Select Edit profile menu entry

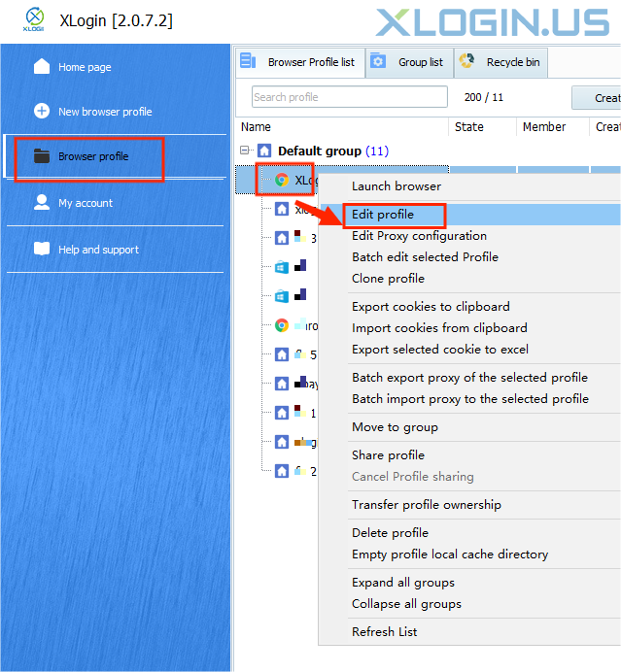click(383, 215)
